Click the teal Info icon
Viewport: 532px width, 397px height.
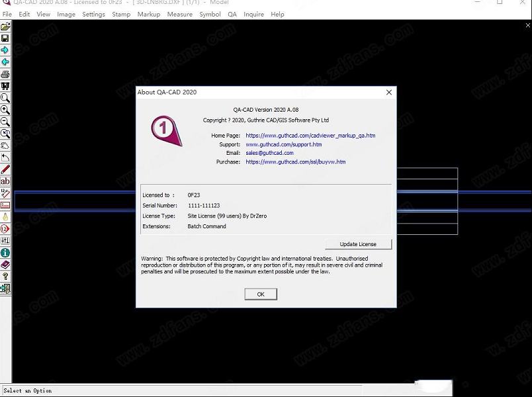tap(5, 253)
